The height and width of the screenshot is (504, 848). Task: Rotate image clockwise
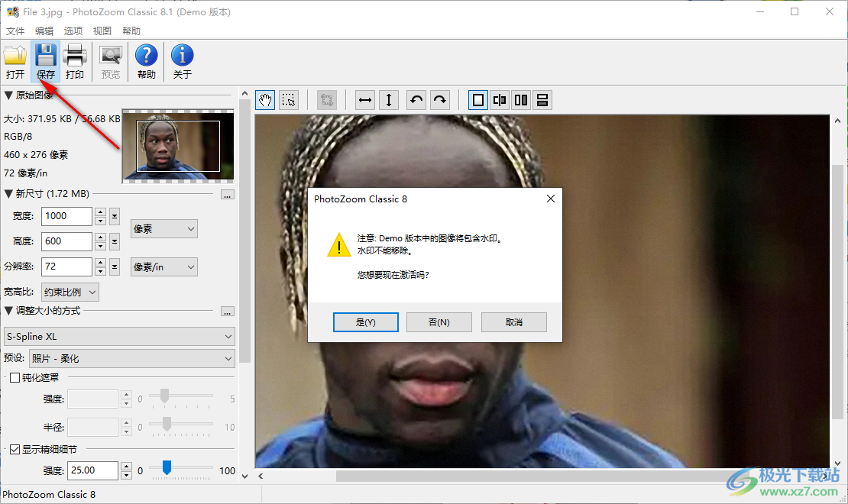(440, 100)
